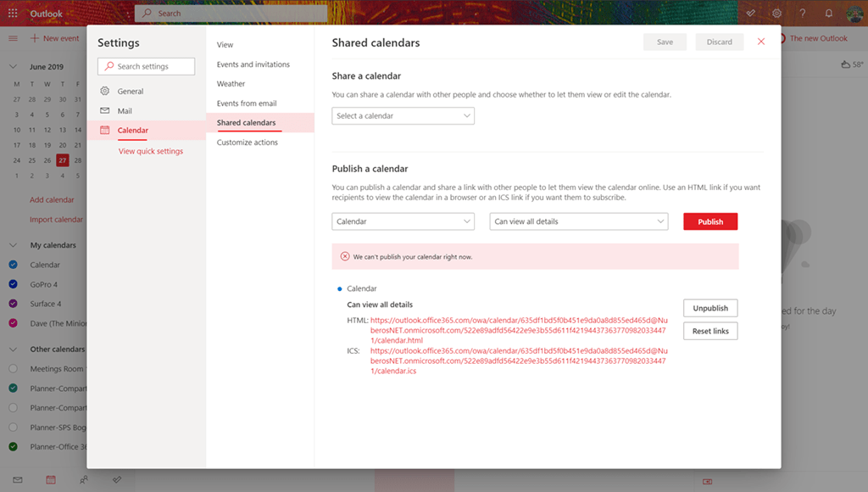Focus the Outlook Search box
The height and width of the screenshot is (492, 868).
[x=231, y=14]
